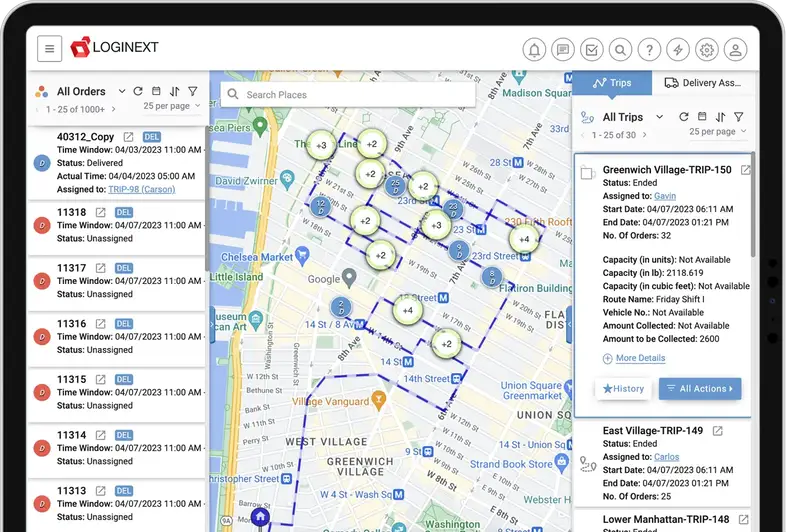786x532 pixels.
Task: Open the sort icon in All Orders panel
Action: click(x=174, y=91)
